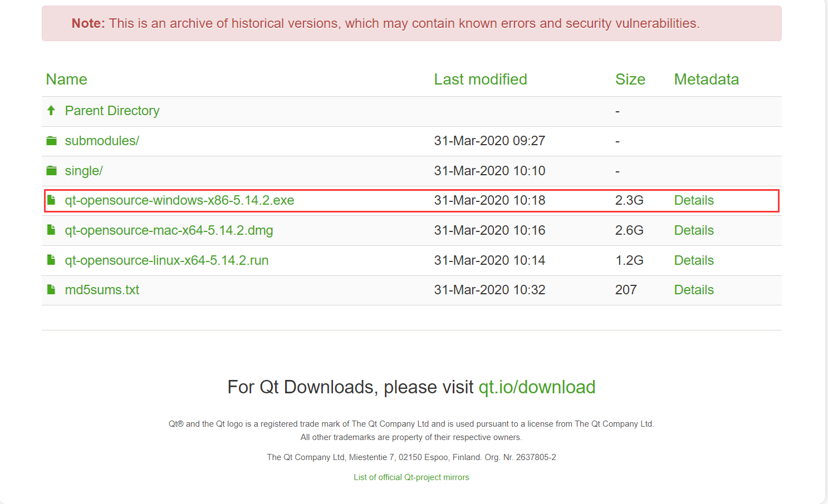
Task: Click the folder icon next to submodules/
Action: 51,141
